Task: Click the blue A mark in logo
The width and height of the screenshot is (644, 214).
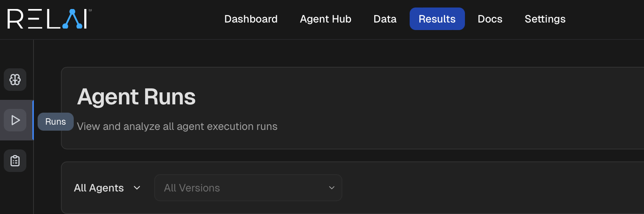Action: [73, 19]
